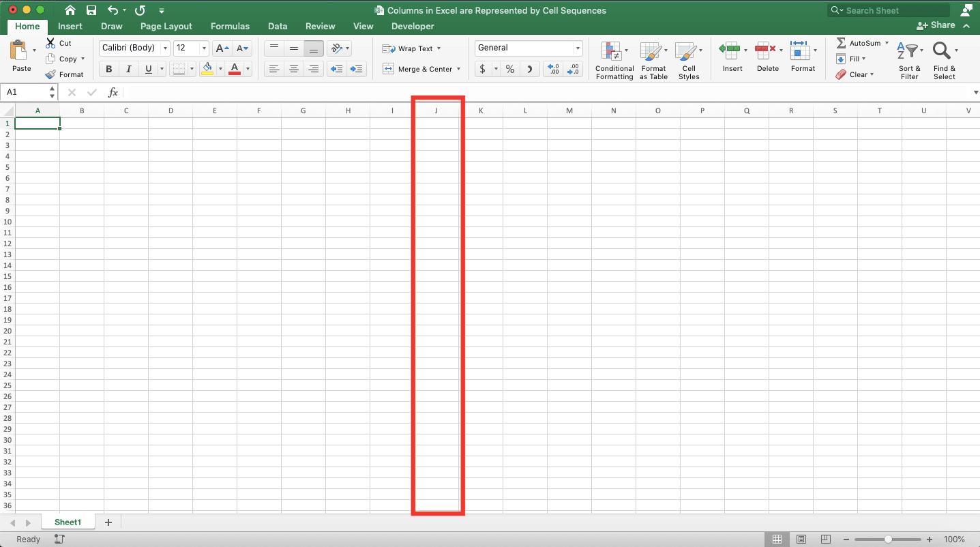Image resolution: width=980 pixels, height=547 pixels.
Task: Switch to the Formulas tab
Action: pyautogui.click(x=230, y=26)
